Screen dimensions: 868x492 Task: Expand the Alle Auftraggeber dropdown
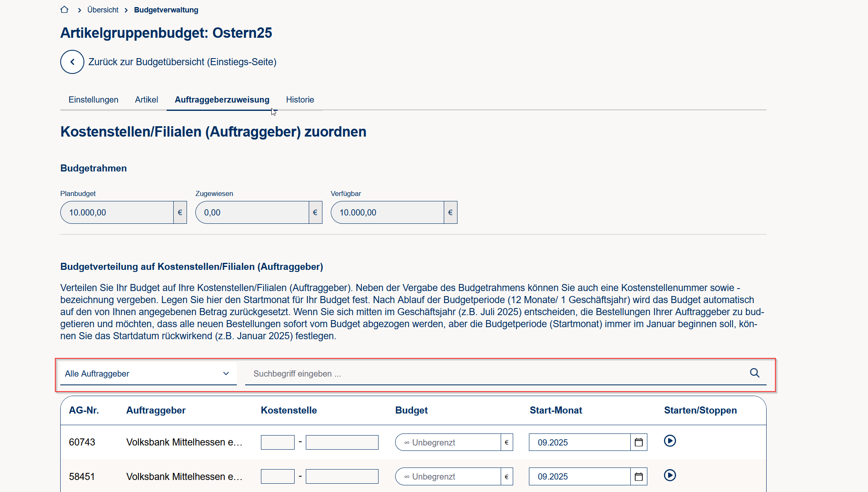(x=148, y=374)
